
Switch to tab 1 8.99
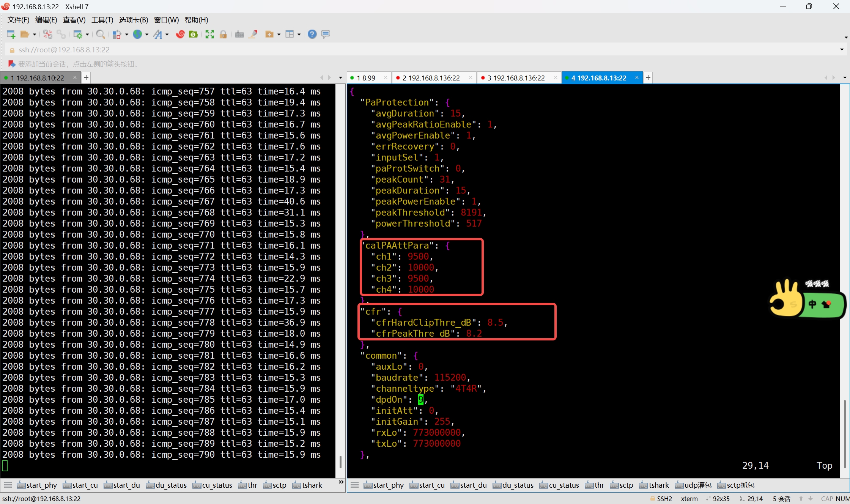point(366,78)
